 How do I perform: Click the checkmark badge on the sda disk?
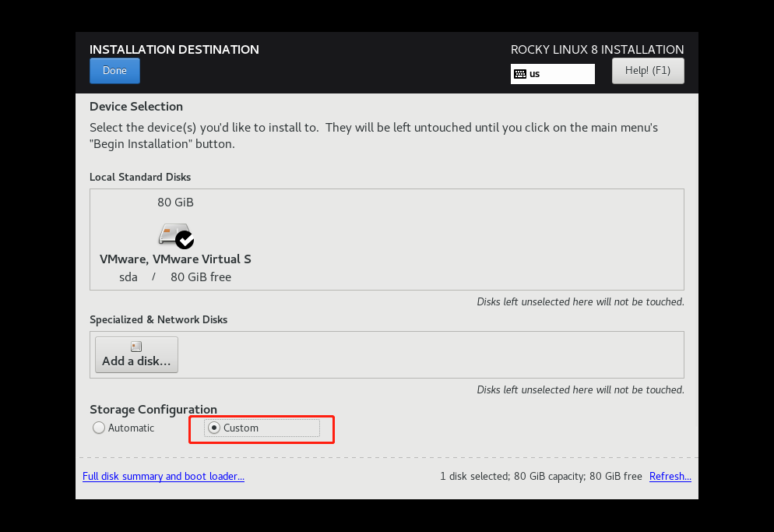185,240
